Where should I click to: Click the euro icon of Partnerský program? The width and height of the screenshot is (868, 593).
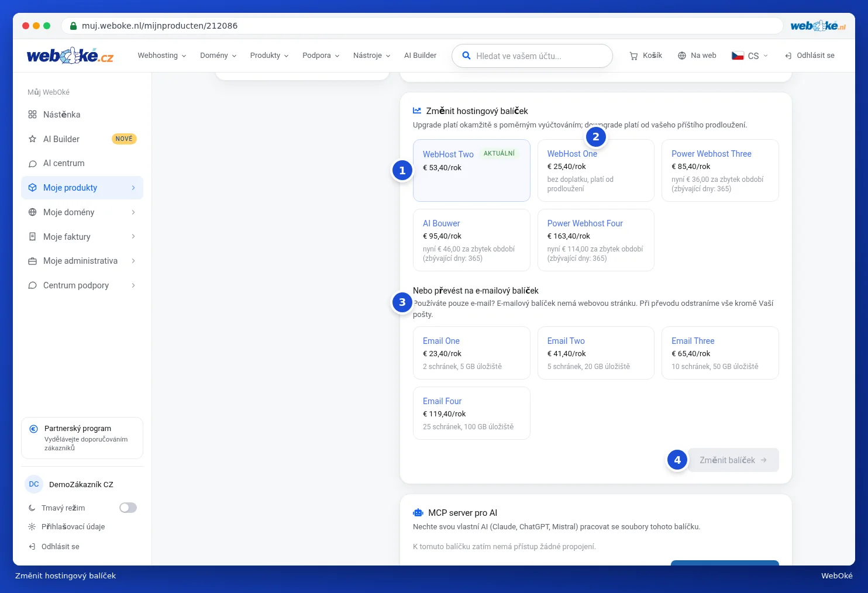pyautogui.click(x=34, y=429)
